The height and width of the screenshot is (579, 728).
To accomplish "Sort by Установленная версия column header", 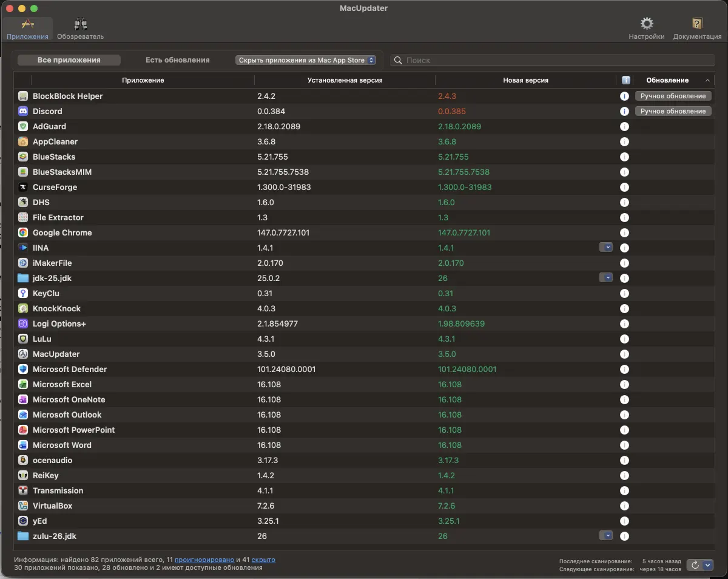I will coord(345,80).
